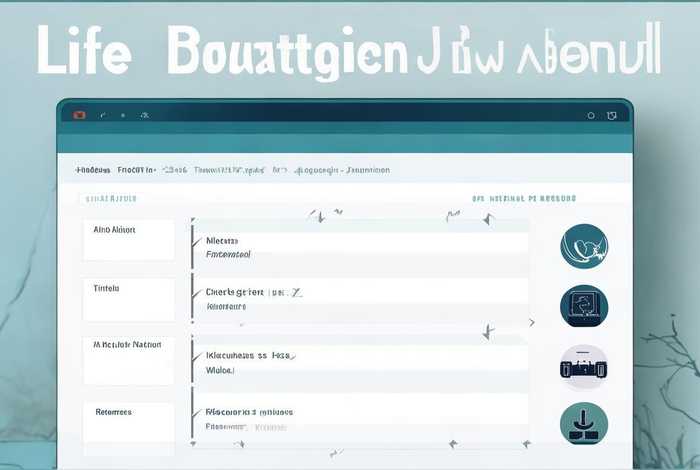Viewport: 700px width, 470px height.
Task: Open the Rfocoorias list row
Action: [x=360, y=417]
